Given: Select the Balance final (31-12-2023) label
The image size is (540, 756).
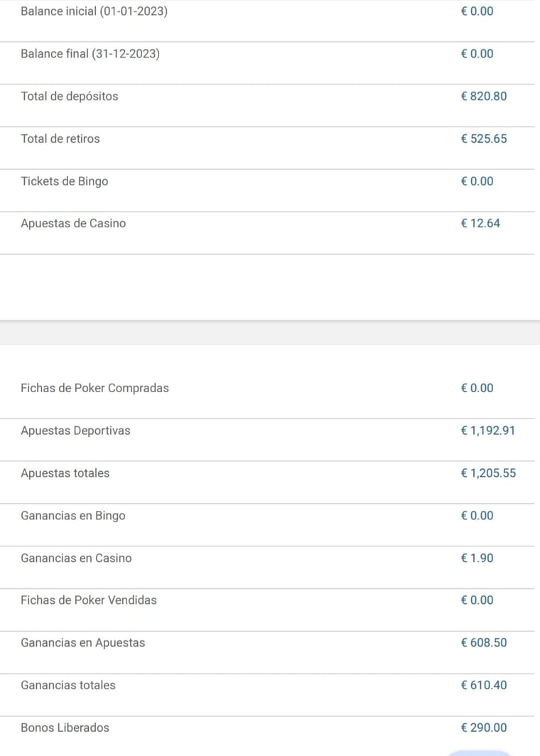Looking at the screenshot, I should (90, 53).
